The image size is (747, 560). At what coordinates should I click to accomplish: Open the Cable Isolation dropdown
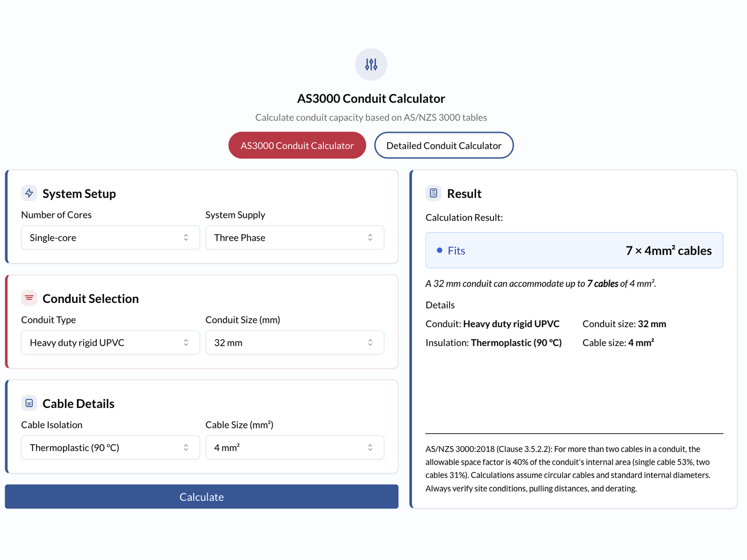click(x=110, y=448)
